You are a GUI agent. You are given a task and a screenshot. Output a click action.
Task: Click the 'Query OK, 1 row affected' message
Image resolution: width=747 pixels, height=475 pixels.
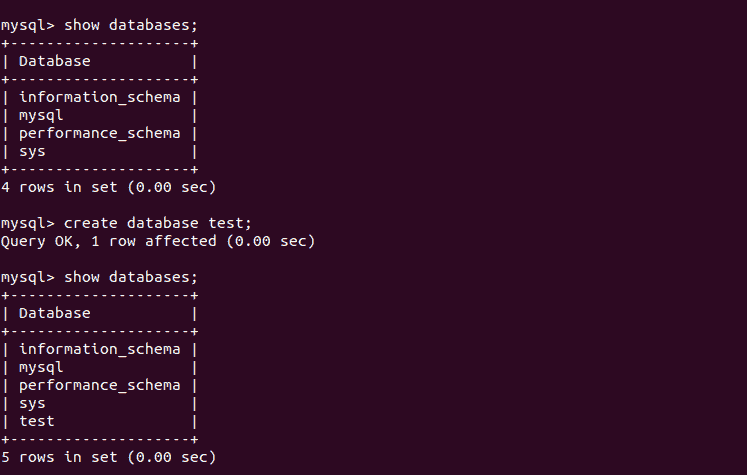158,241
